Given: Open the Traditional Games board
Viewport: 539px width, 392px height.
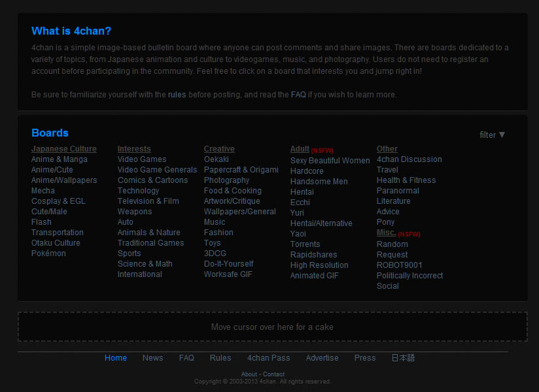Looking at the screenshot, I should pos(150,242).
